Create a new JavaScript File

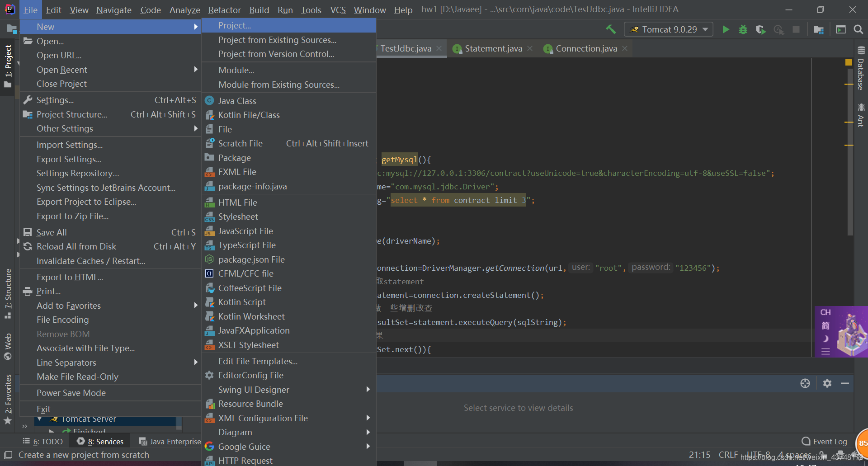point(288,231)
